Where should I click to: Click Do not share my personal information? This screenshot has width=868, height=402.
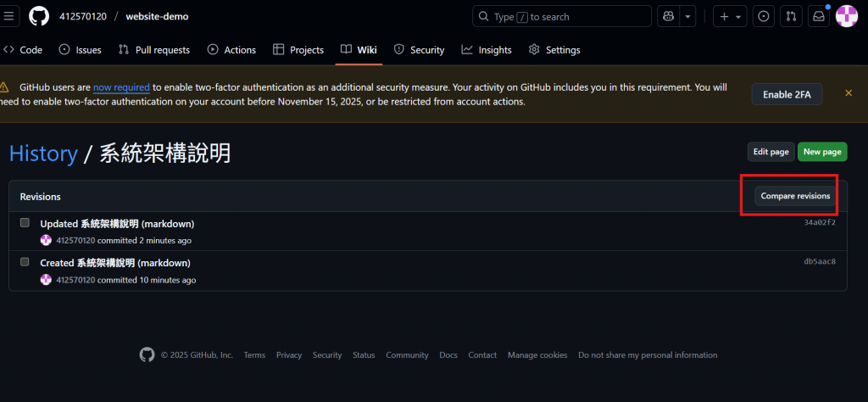pyautogui.click(x=648, y=355)
